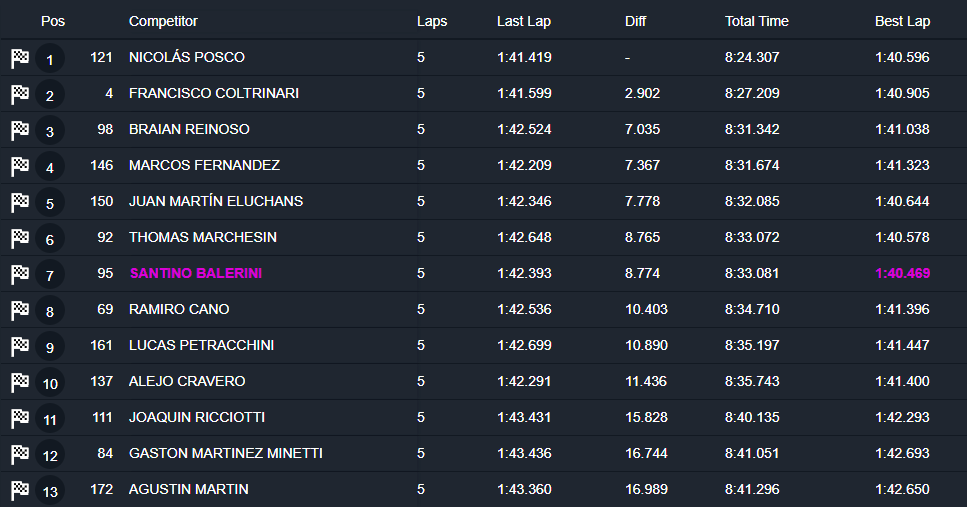Click the flag icon in Agustin Martin's row
Viewport: 967px width, 507px height.
(x=20, y=490)
